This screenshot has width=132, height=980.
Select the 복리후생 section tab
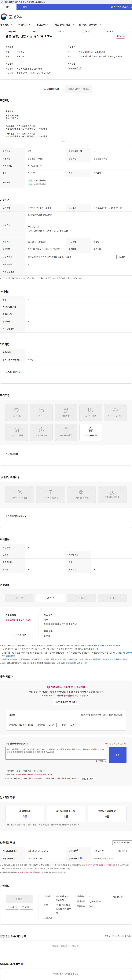pos(86,32)
